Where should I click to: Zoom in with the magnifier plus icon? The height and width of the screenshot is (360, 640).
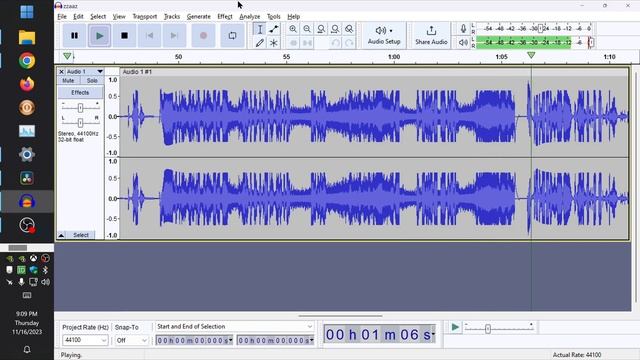293,29
